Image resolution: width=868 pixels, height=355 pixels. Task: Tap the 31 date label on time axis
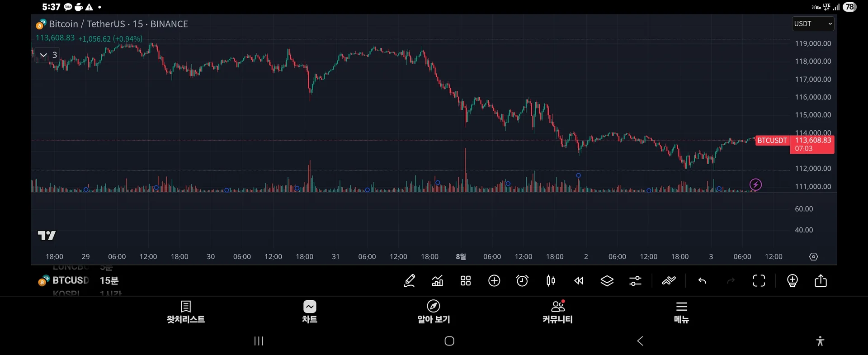[335, 256]
